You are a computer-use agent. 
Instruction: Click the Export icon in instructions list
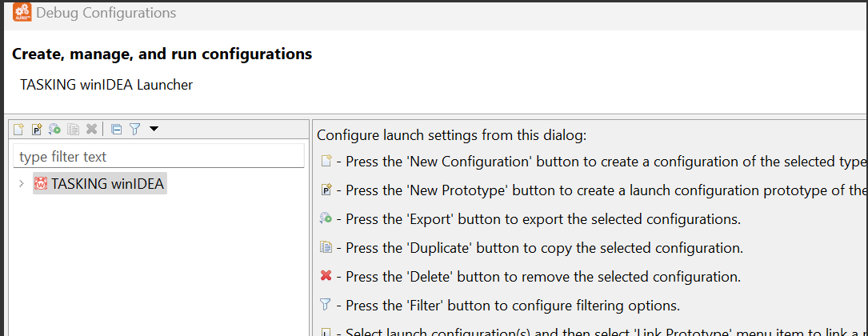pos(326,219)
